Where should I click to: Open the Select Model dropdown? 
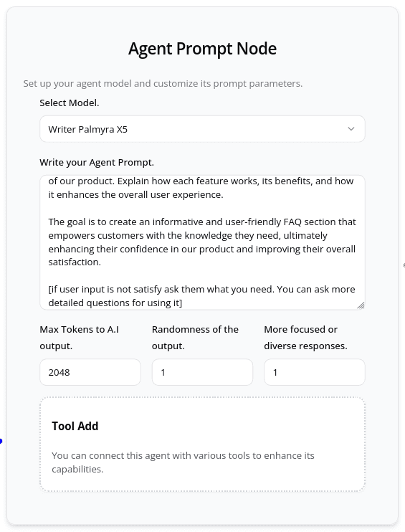click(x=202, y=129)
